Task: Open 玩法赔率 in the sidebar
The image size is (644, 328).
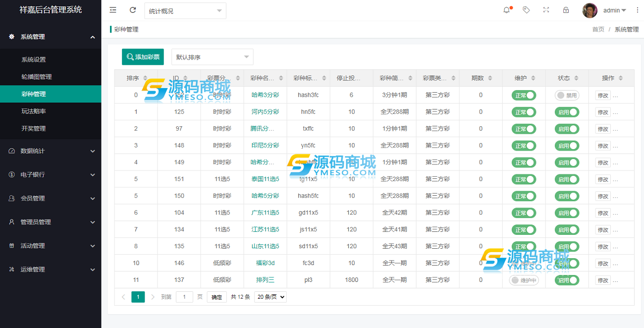Action: click(x=34, y=111)
